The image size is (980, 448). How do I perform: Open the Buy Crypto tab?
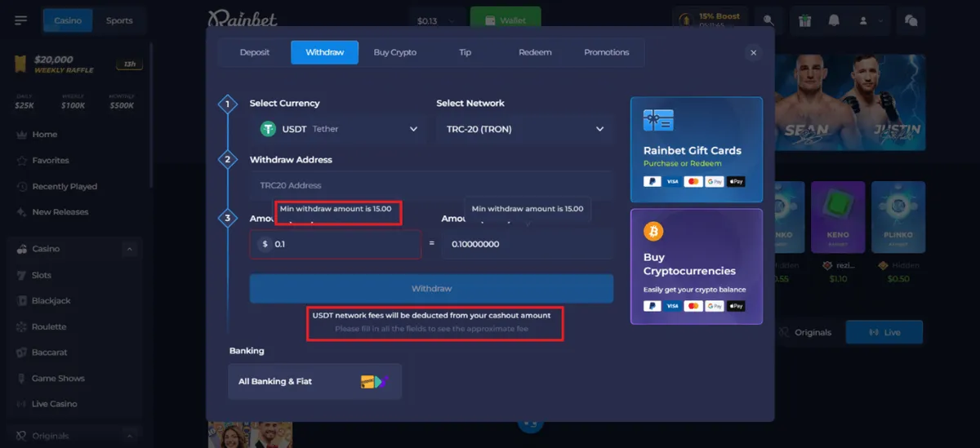(x=395, y=52)
